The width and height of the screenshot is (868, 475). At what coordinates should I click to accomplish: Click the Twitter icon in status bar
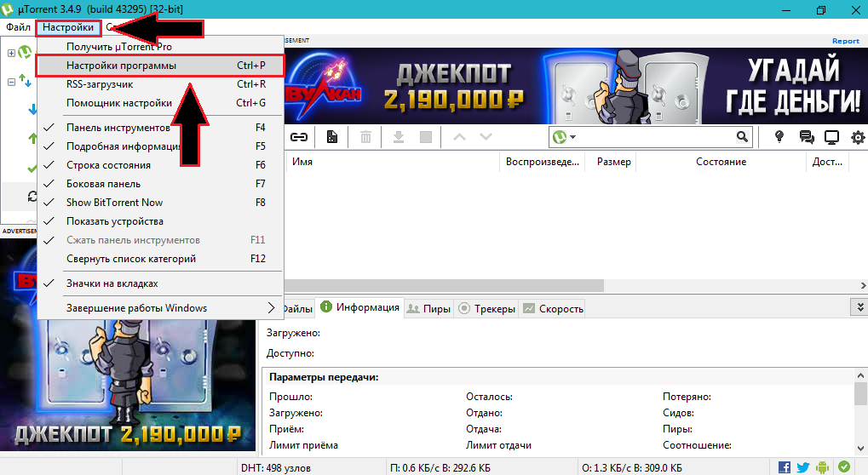pyautogui.click(x=803, y=467)
